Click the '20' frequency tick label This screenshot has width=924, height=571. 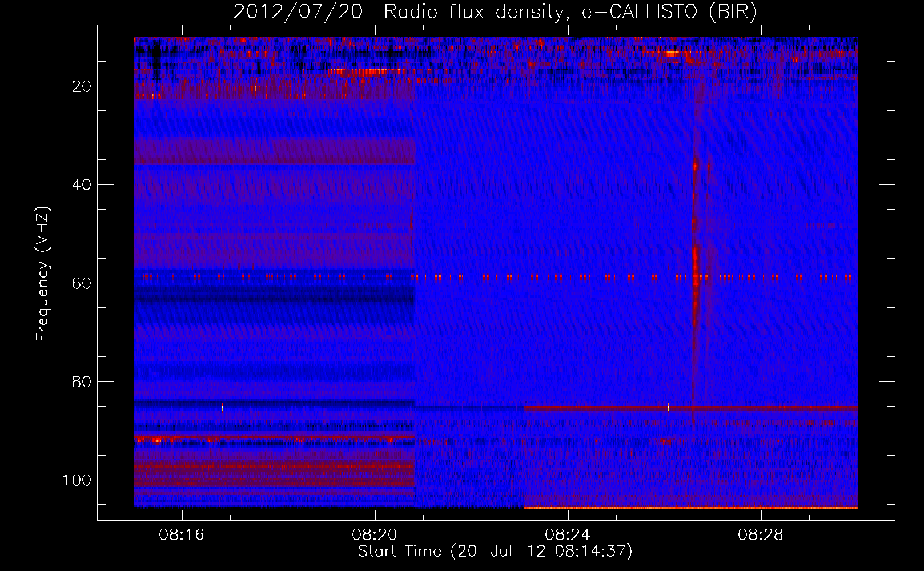click(82, 86)
